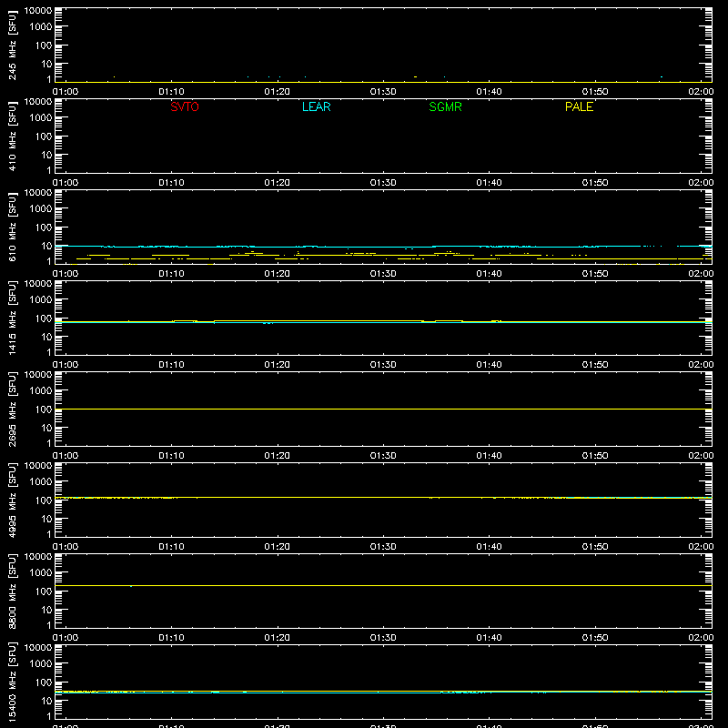The image size is (728, 728).
Task: Click the 1000 tick label of 1415 MHz plot
Action: pyautogui.click(x=41, y=299)
